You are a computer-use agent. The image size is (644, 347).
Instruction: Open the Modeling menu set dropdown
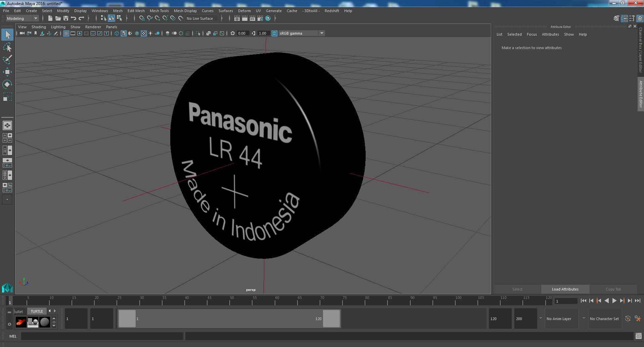(x=22, y=18)
